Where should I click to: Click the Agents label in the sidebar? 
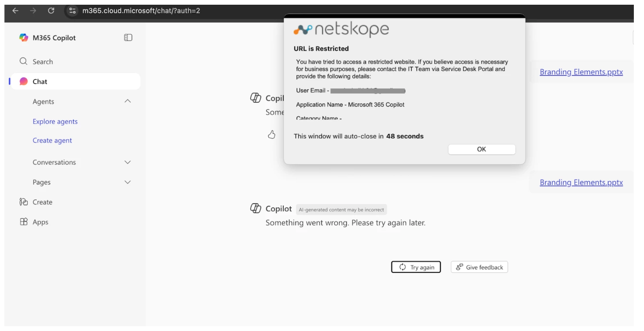coord(43,102)
